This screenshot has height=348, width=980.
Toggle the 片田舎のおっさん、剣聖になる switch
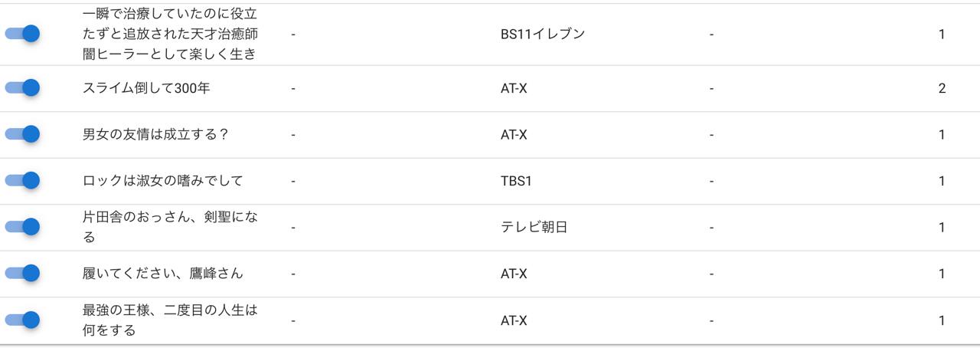22,227
